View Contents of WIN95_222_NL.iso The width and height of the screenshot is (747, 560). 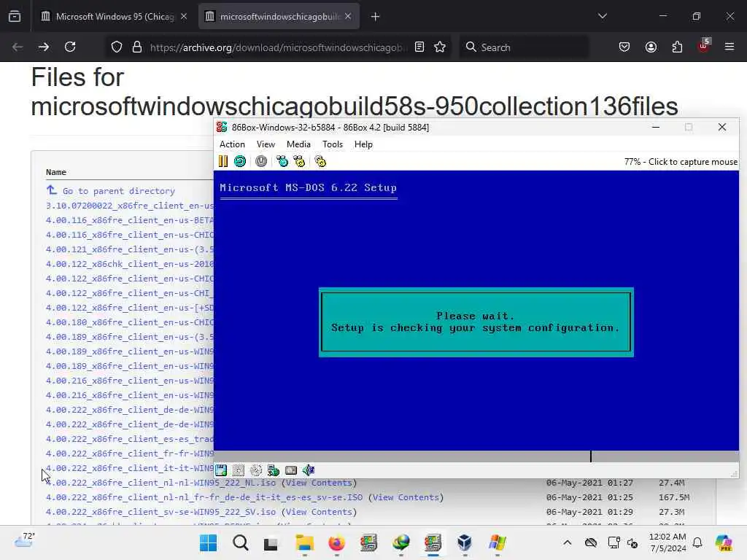(319, 483)
